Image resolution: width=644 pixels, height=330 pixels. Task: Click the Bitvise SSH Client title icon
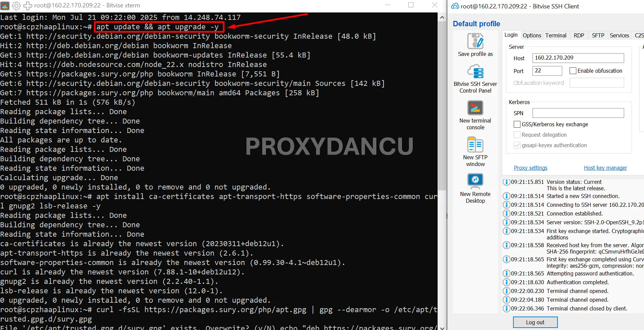pyautogui.click(x=455, y=6)
